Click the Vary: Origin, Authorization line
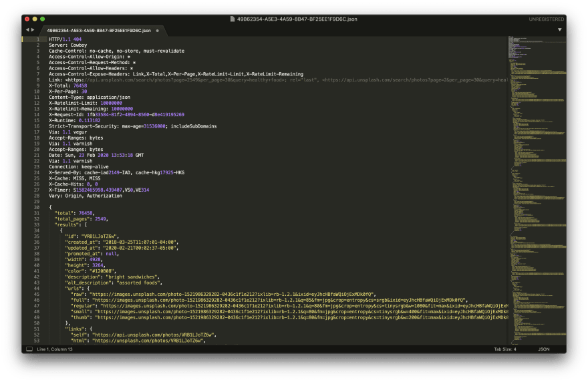The height and width of the screenshot is (382, 588). [x=86, y=196]
